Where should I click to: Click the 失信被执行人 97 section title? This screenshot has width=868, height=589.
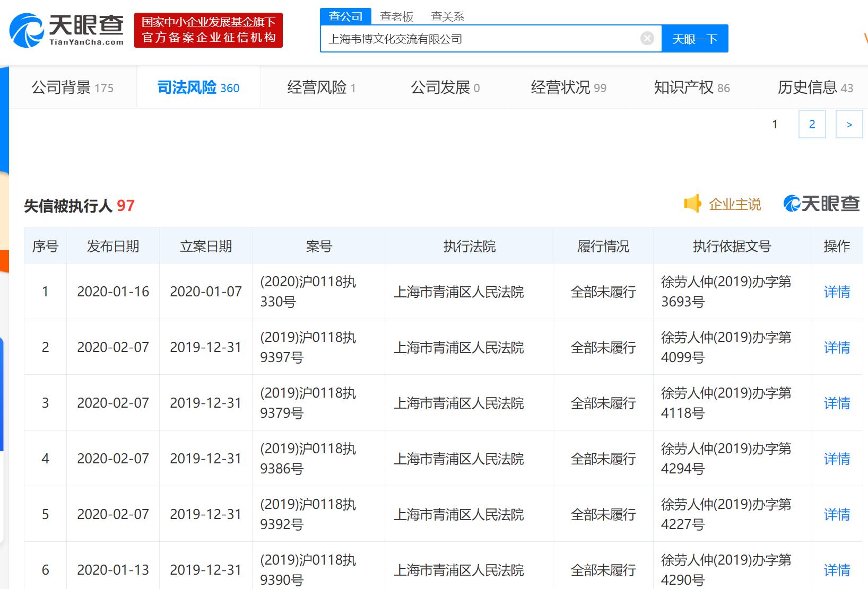coord(80,206)
